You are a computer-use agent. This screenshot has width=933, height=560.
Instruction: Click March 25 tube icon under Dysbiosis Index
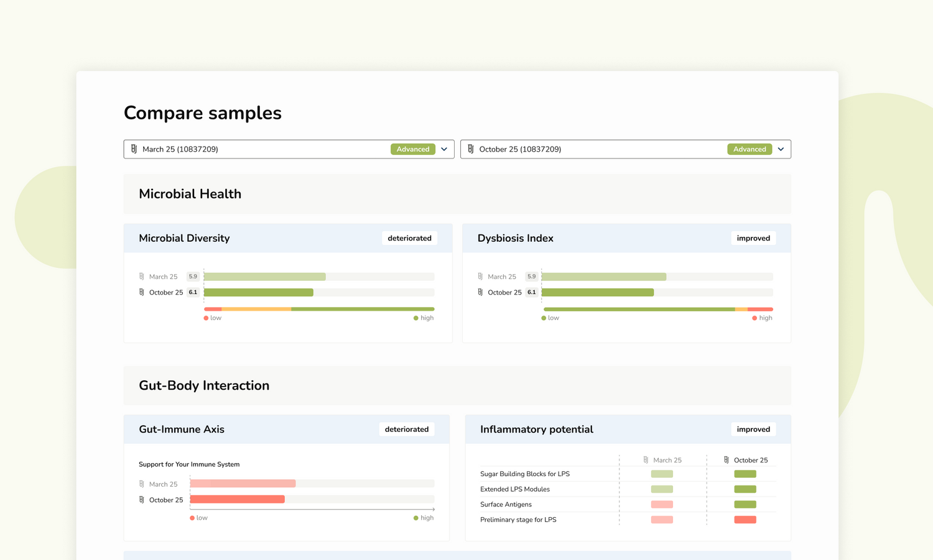(480, 277)
